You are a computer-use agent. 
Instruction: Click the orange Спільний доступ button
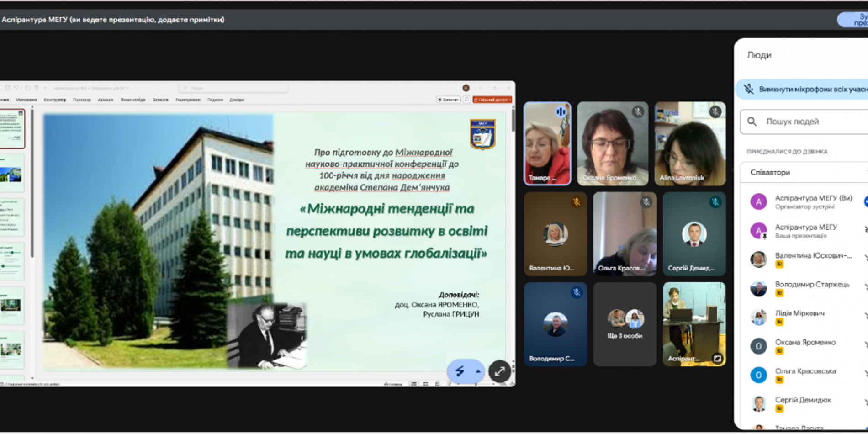click(x=492, y=100)
